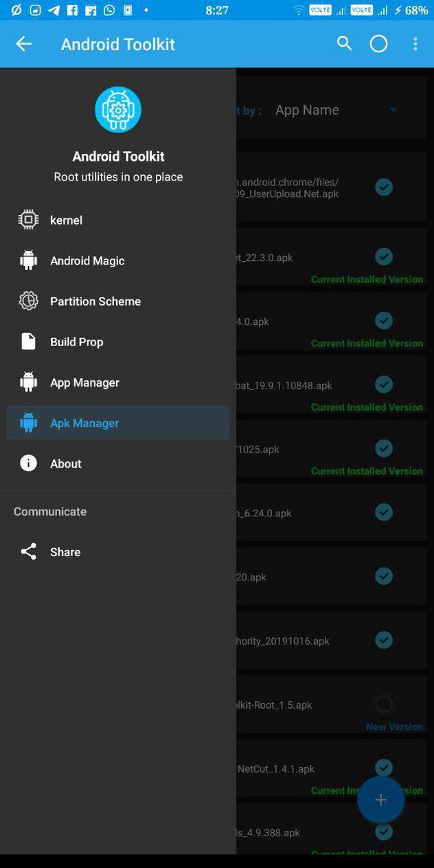Toggle checkbox for the 4.0.apk row

coord(384,321)
